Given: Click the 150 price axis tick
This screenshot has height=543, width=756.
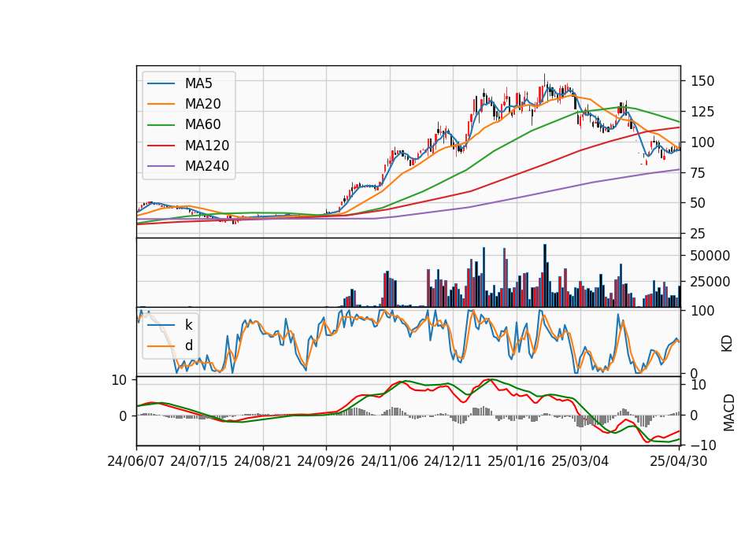Looking at the screenshot, I should pyautogui.click(x=702, y=81).
